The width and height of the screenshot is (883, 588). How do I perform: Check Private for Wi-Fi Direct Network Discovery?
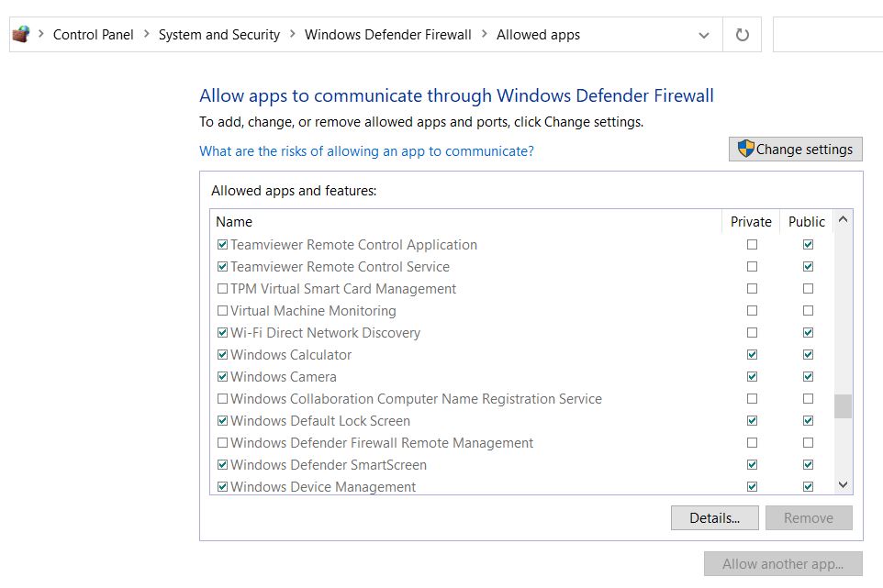click(x=752, y=333)
